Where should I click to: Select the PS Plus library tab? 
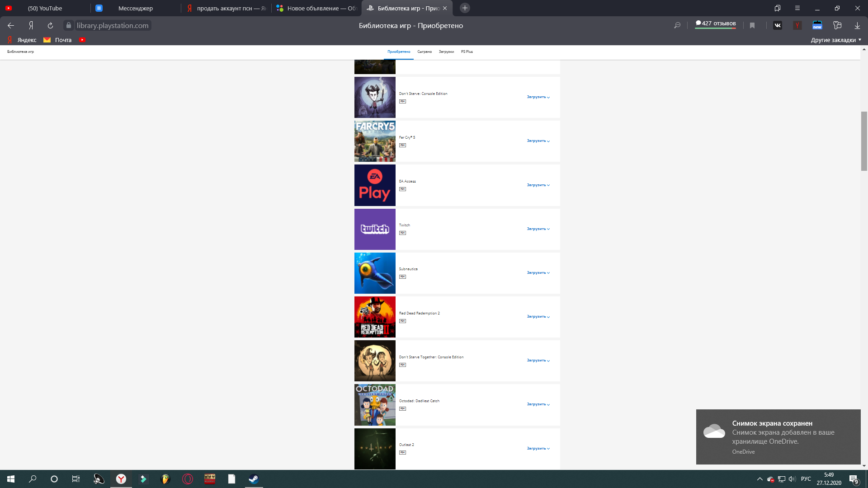click(x=467, y=52)
